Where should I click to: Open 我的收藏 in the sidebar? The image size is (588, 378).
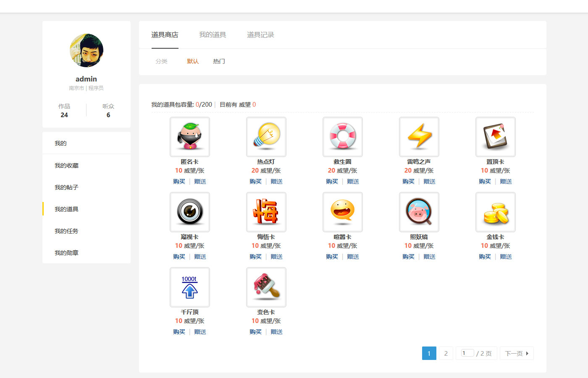[x=66, y=165]
